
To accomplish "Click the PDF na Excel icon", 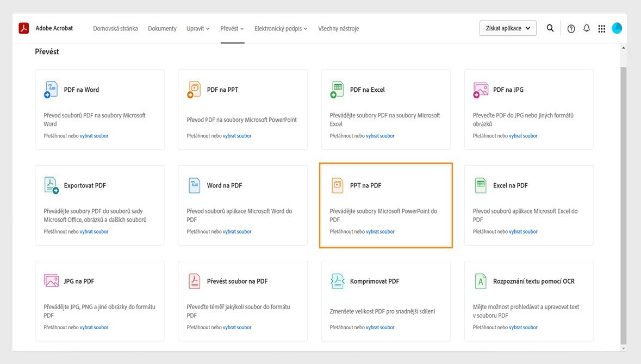I will coord(337,90).
